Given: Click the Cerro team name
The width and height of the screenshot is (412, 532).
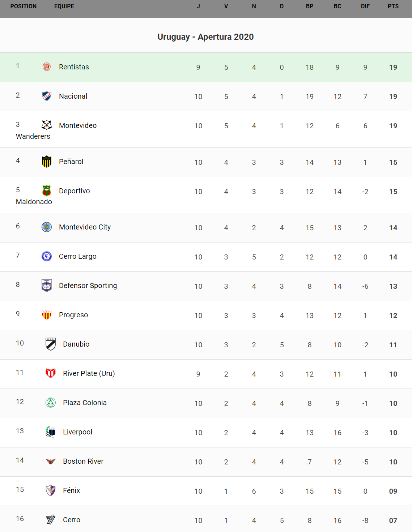Looking at the screenshot, I should click(x=72, y=520).
